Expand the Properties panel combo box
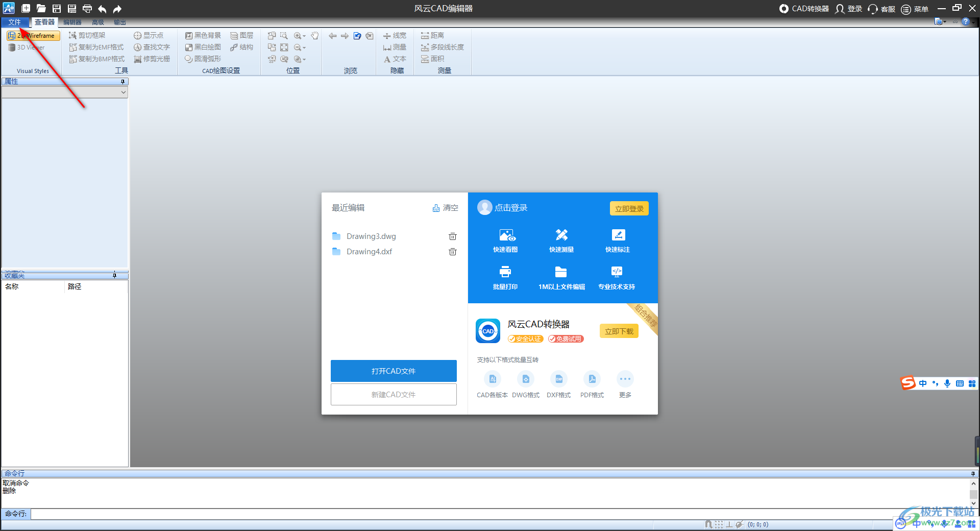980x531 pixels. pyautogui.click(x=123, y=92)
